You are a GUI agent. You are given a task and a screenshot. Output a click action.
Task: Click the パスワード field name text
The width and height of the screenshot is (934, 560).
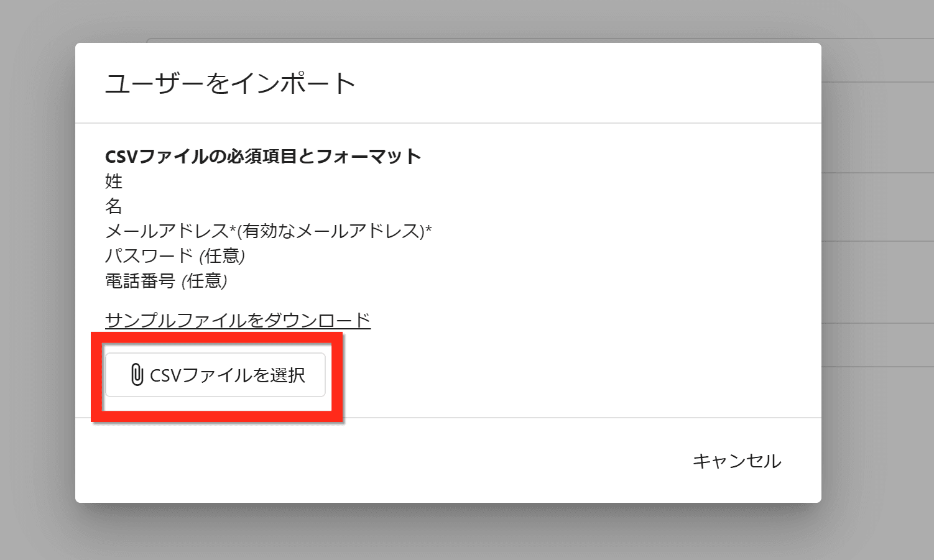coord(149,256)
